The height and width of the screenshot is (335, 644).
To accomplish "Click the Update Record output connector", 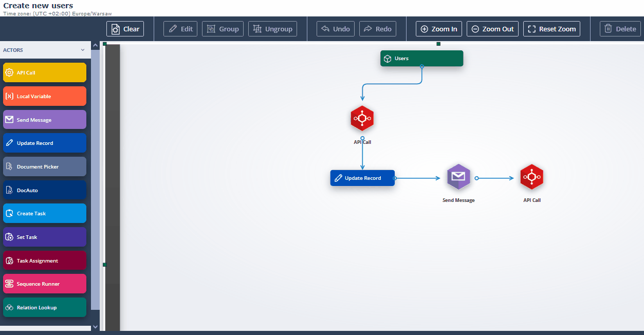I will click(395, 178).
